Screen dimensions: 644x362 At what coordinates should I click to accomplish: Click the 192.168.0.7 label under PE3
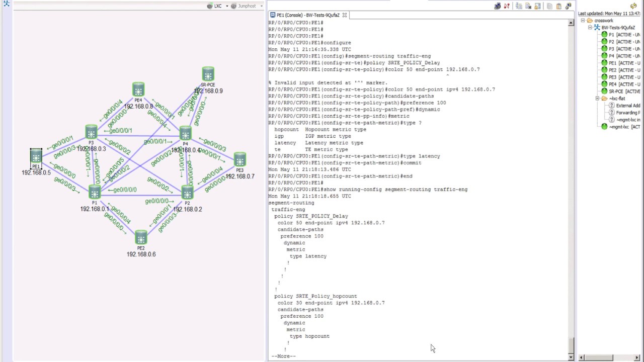point(240,176)
